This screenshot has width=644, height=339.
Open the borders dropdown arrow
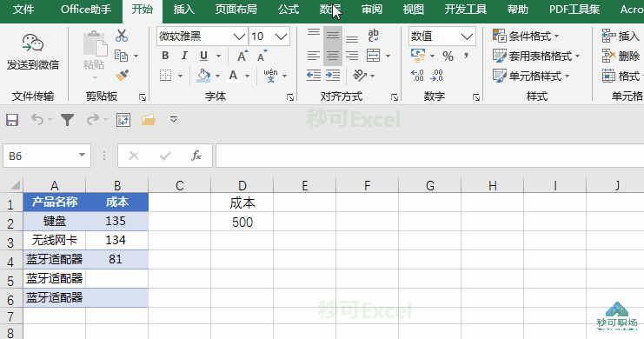(180, 76)
